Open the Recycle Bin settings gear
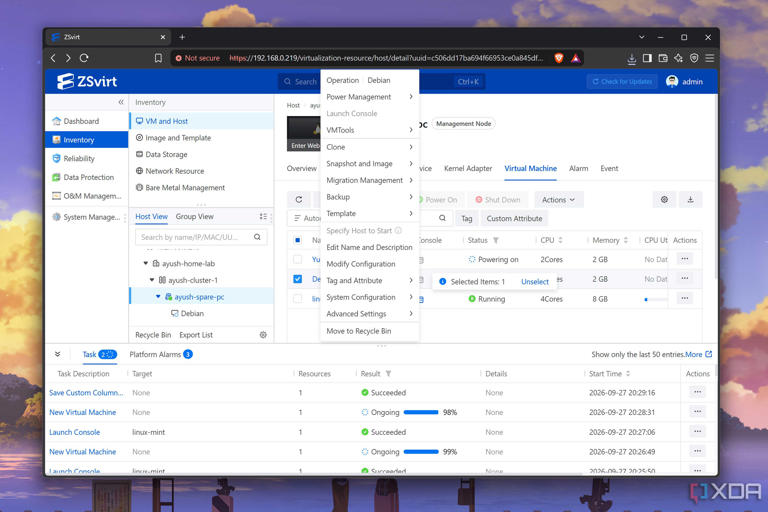 point(263,335)
